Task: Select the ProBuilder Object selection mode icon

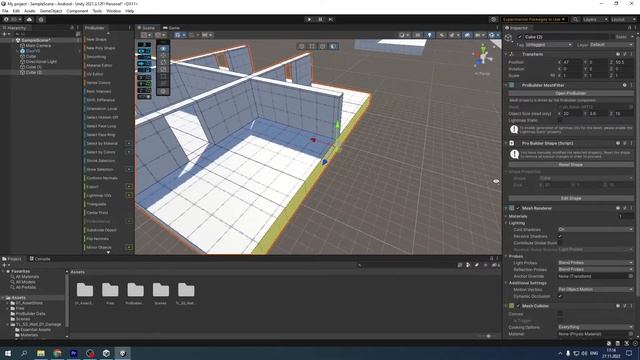Action: pos(302,46)
